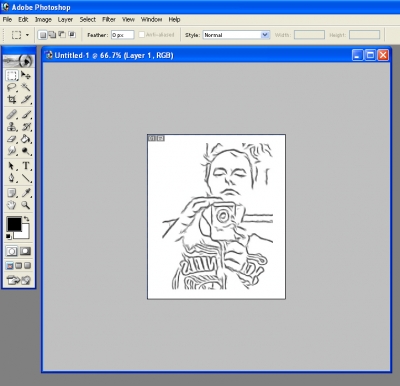The image size is (400, 386).
Task: Select the Type tool
Action: tap(26, 166)
